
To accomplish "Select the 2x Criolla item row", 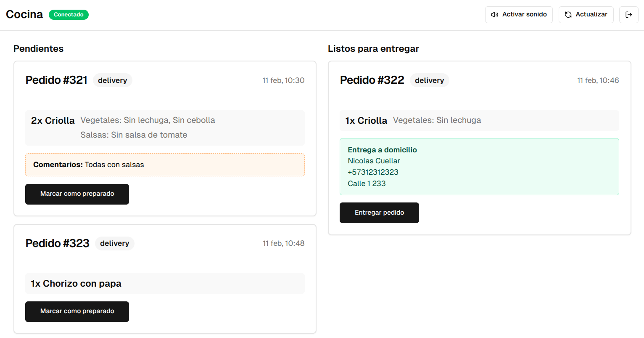I will pyautogui.click(x=165, y=128).
